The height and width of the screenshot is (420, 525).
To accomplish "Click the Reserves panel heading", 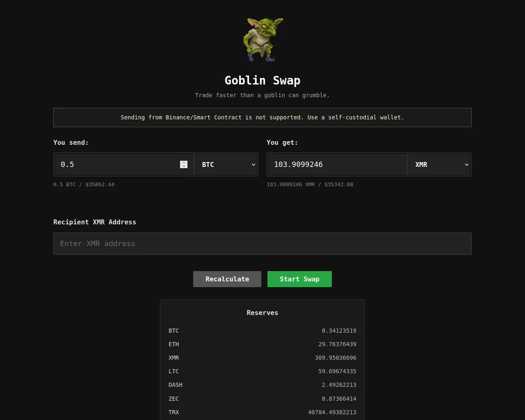I will click(262, 313).
